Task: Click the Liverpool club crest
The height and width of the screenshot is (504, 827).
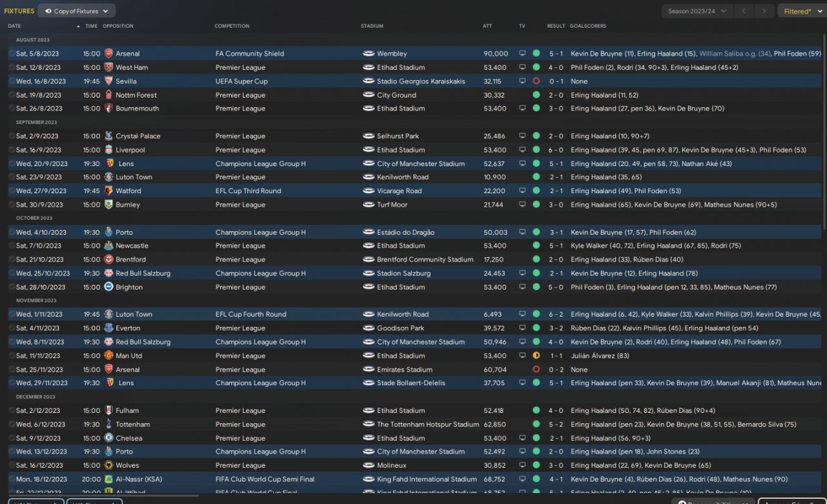Action: (x=109, y=150)
